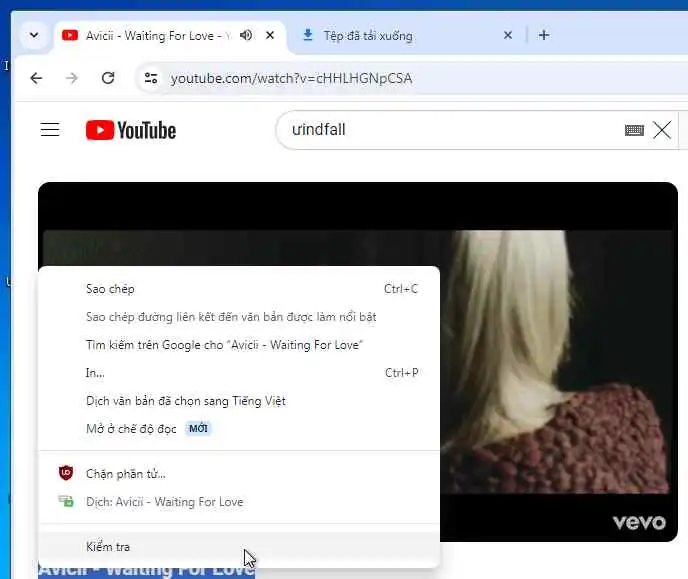688x579 pixels.
Task: Choose Sao chép from the context menu
Action: coord(239,289)
